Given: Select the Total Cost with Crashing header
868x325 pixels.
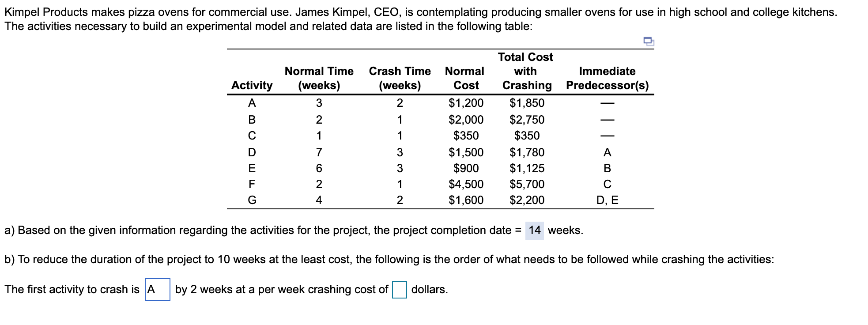Looking at the screenshot, I should point(525,71).
